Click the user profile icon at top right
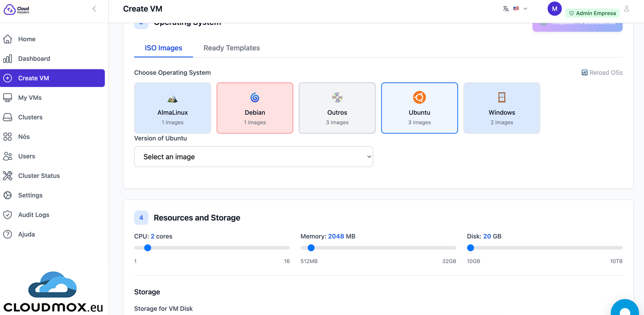The height and width of the screenshot is (315, 644). (627, 9)
